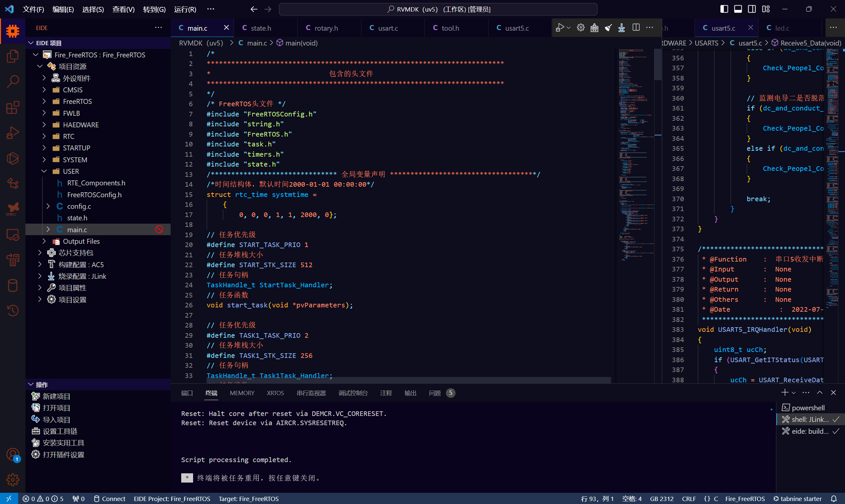Click 新建项目 in operations list
Image resolution: width=845 pixels, height=504 pixels.
tap(56, 396)
